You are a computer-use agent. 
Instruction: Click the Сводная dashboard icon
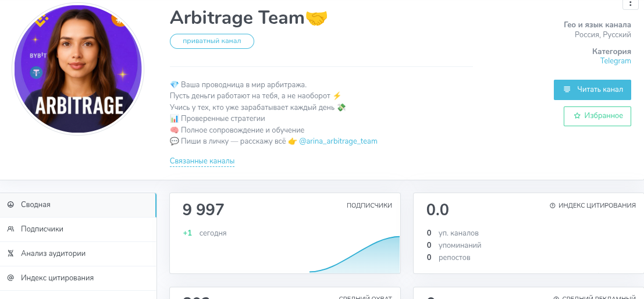click(x=10, y=205)
